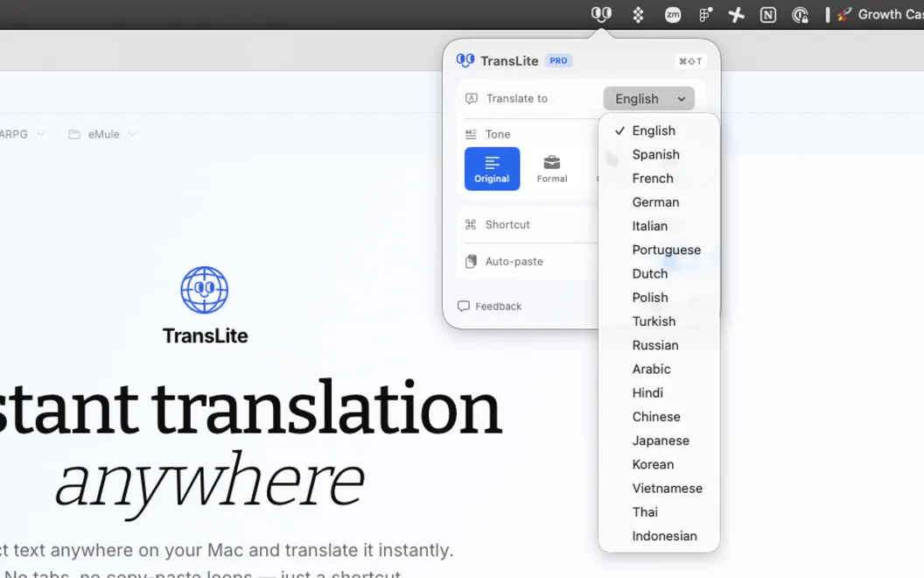
Task: Click the rocket Growth menu bar item
Action: [879, 15]
